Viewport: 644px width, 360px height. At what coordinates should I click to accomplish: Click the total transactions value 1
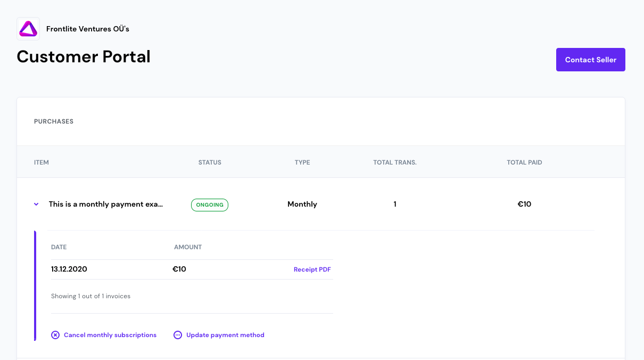click(395, 204)
